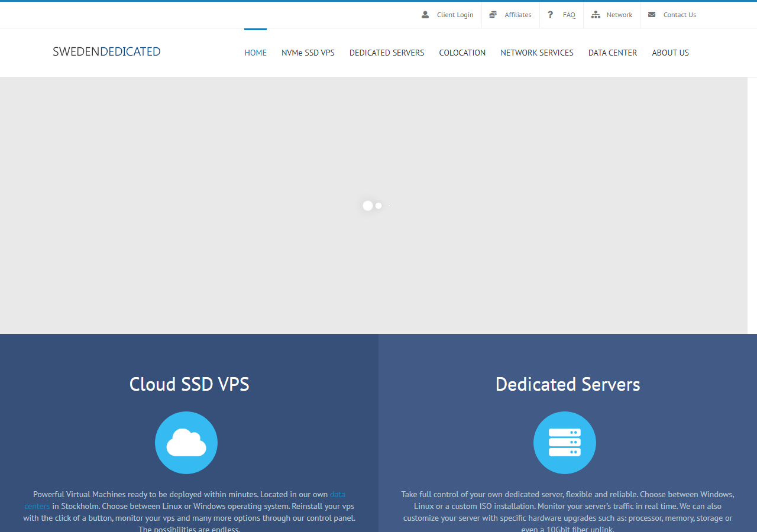Click the Dedicated Servers heading

point(568,384)
